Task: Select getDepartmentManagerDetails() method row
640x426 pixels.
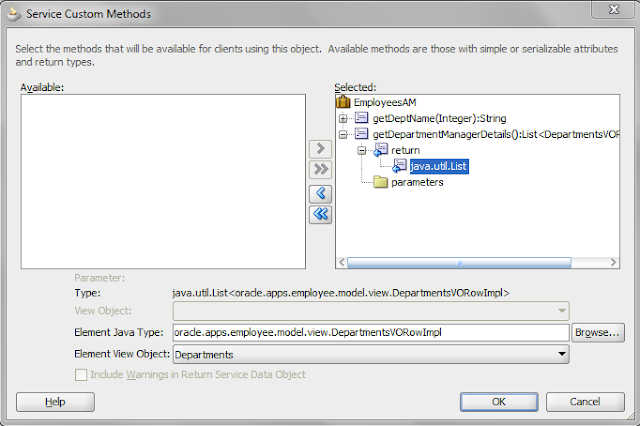Action: click(496, 134)
